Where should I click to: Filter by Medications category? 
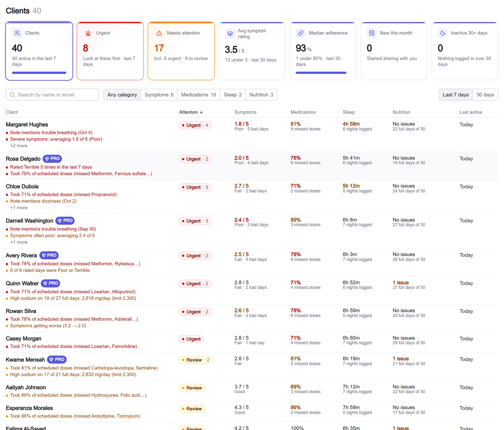(199, 95)
